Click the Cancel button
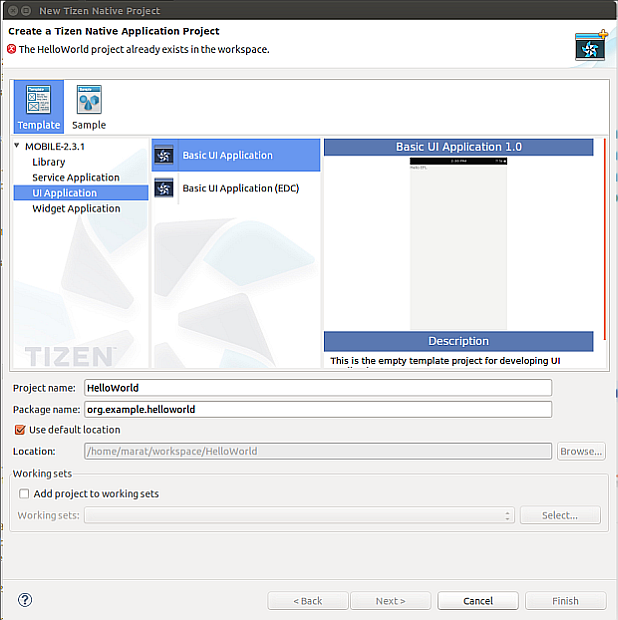The image size is (618, 620). point(478,601)
